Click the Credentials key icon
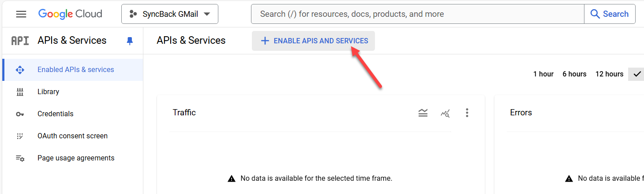The height and width of the screenshot is (194, 644). (20, 114)
